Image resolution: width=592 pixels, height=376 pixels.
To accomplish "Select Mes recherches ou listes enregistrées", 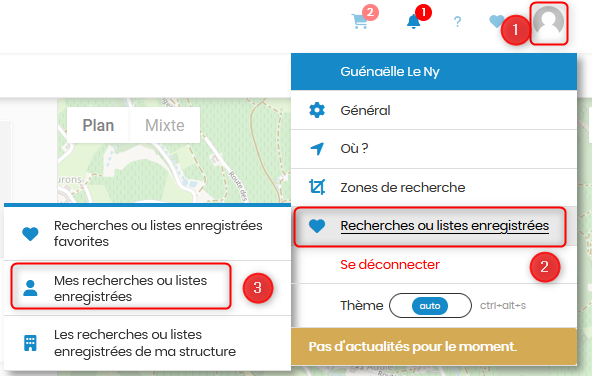I will pos(147,288).
